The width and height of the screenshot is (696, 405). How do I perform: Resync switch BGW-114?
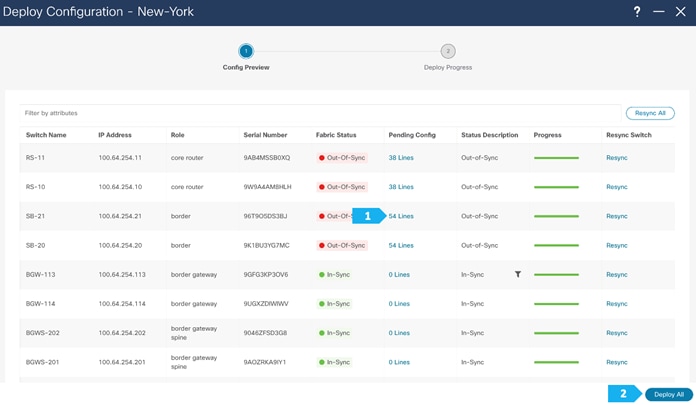coord(617,304)
